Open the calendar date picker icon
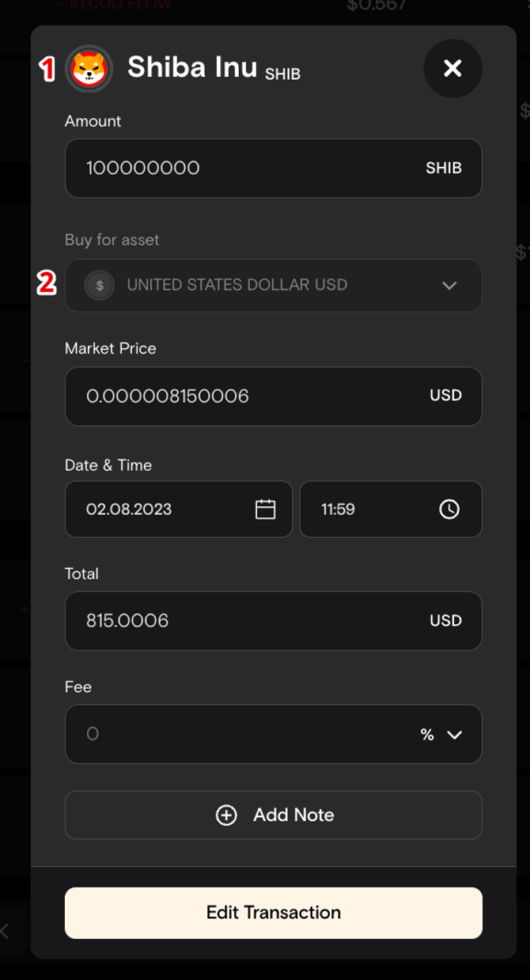Screen dimensions: 530x980 [265, 509]
